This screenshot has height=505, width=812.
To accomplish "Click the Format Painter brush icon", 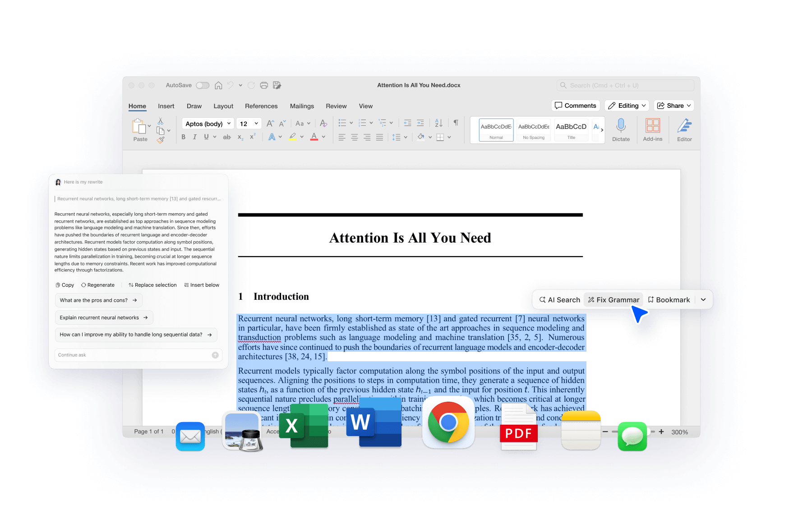I will [x=160, y=140].
